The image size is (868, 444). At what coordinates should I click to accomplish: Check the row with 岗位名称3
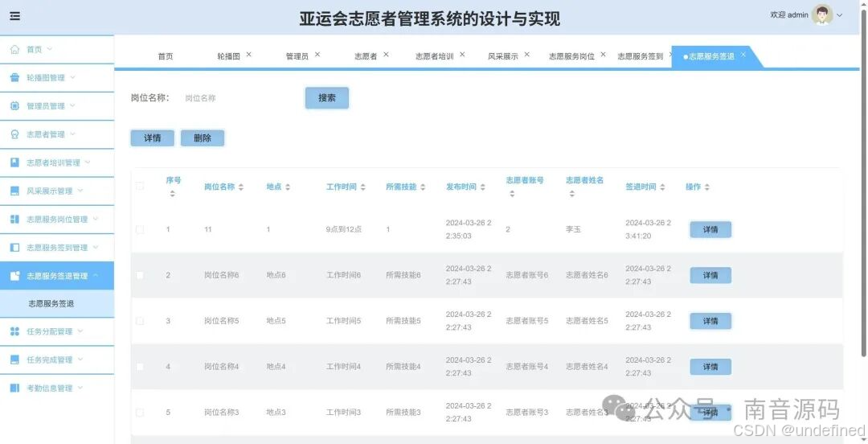(140, 413)
